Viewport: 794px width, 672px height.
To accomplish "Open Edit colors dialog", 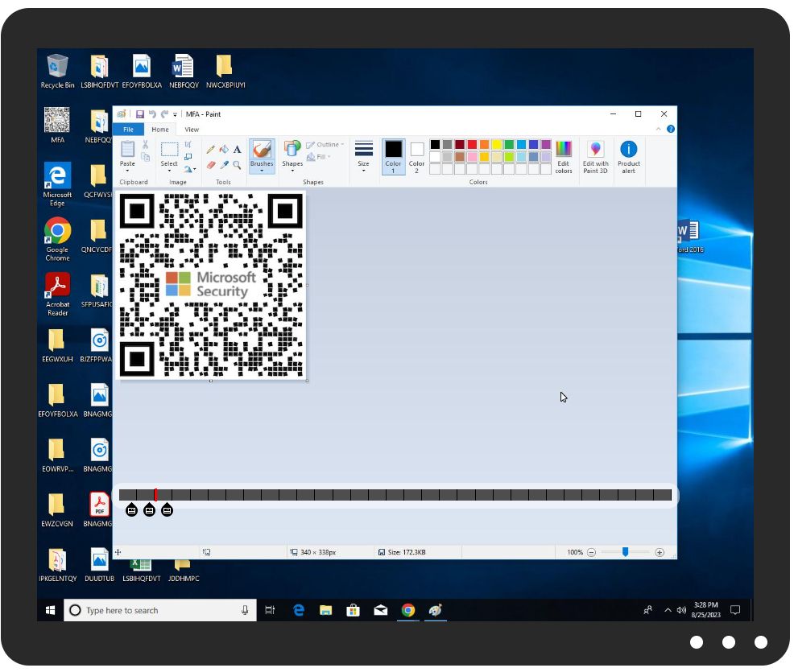I will coord(563,158).
